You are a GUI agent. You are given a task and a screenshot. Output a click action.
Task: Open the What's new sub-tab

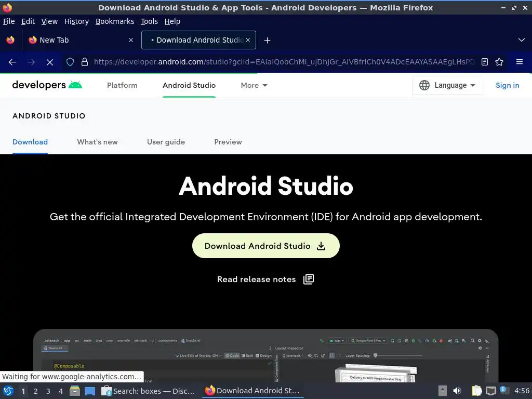point(97,142)
